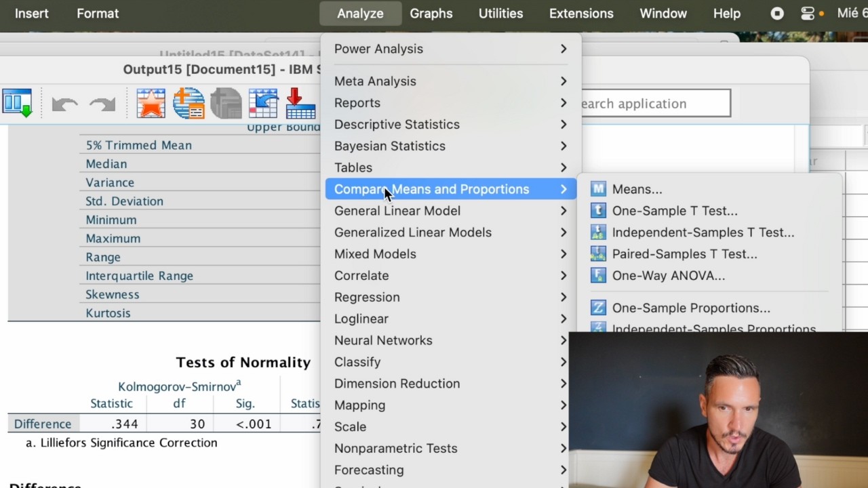
Task: Open the Help menu
Action: point(727,14)
